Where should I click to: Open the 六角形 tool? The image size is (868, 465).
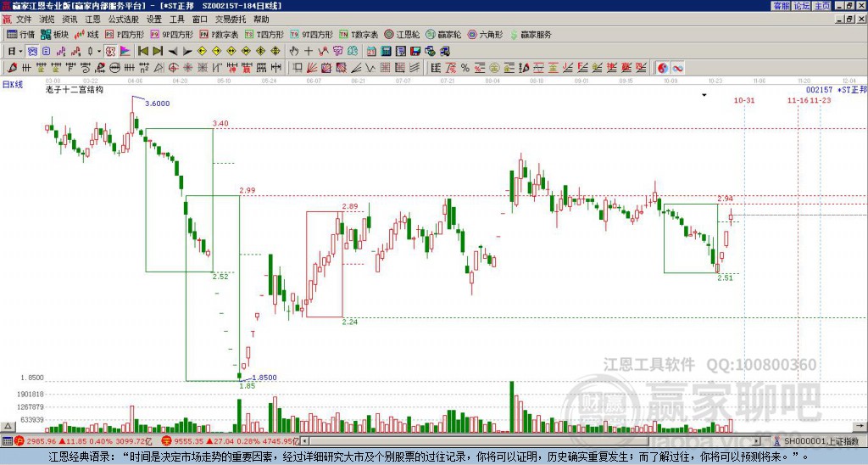[x=486, y=34]
